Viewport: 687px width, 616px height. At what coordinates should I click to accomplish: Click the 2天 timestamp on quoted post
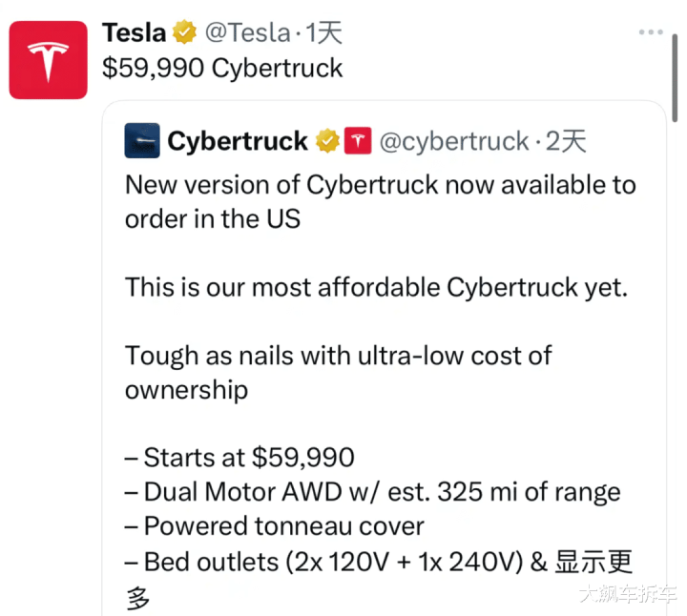point(567,141)
